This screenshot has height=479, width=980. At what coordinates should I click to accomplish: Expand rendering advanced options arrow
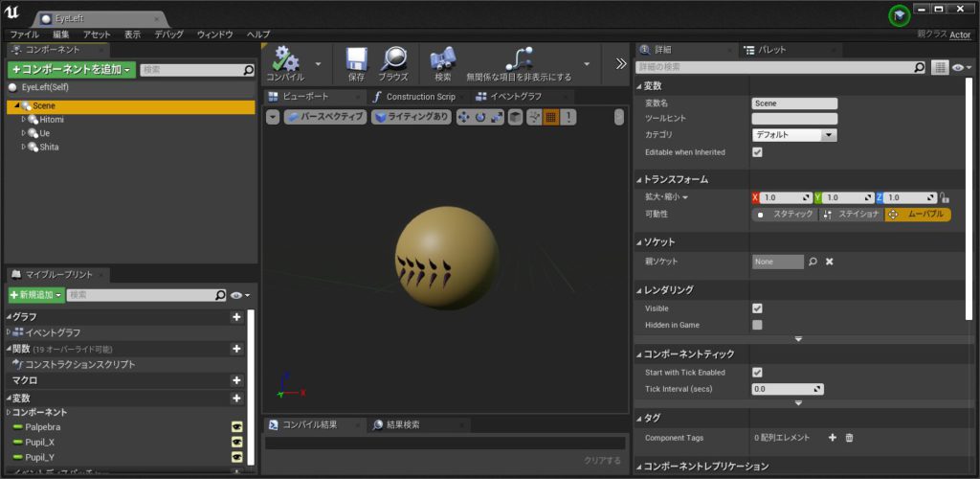click(798, 339)
